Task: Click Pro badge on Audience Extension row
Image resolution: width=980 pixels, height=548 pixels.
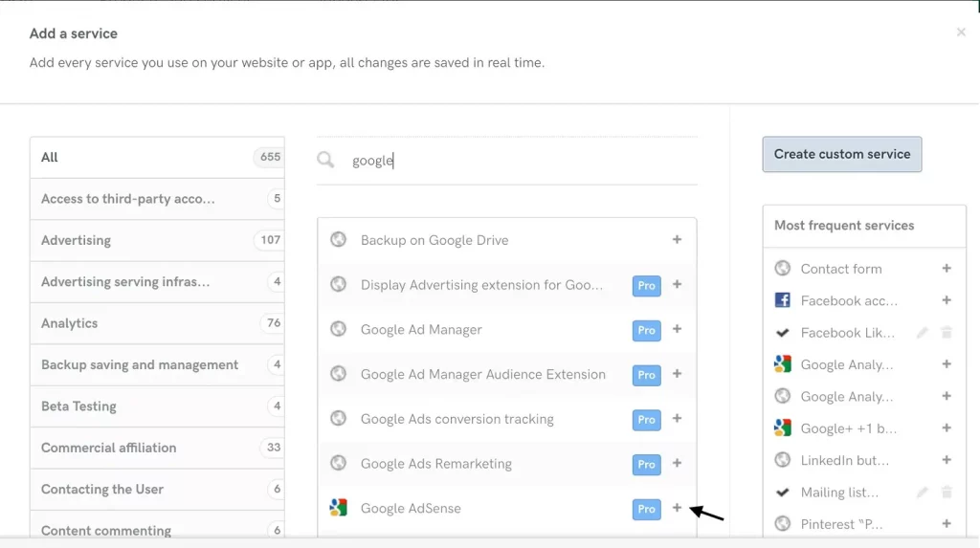Action: [646, 375]
